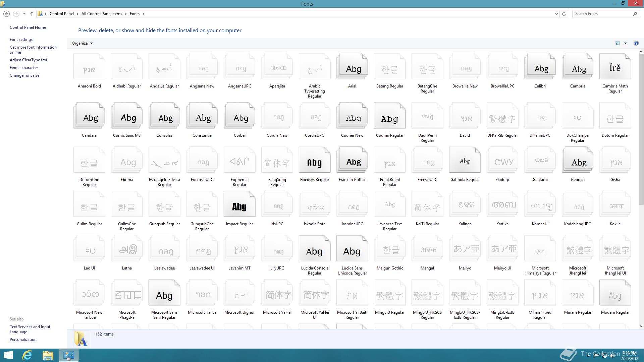Refresh the Fonts folder
The image size is (644, 362).
(564, 14)
